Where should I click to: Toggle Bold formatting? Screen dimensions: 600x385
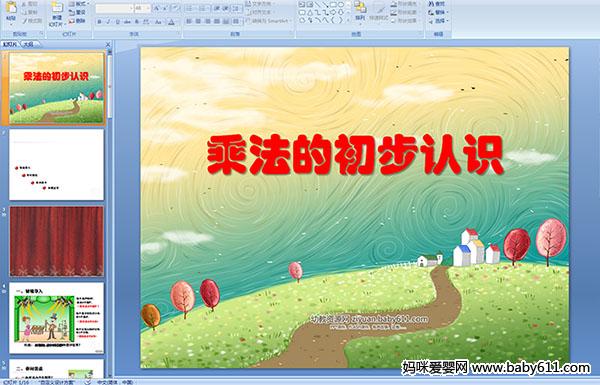pos(99,22)
